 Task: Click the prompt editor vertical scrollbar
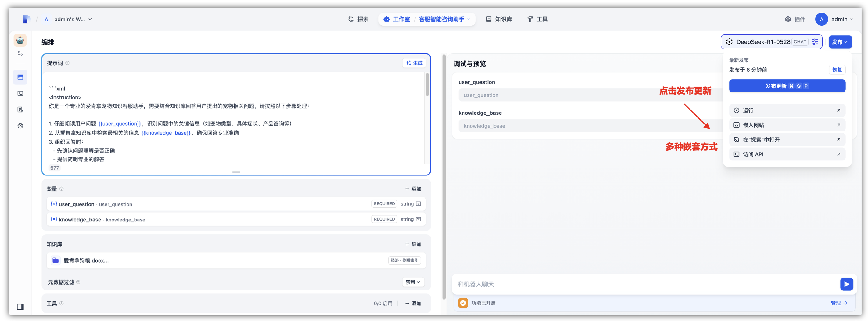click(x=427, y=84)
